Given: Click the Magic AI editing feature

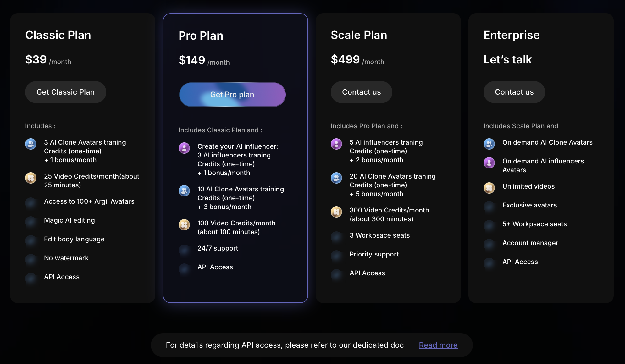Looking at the screenshot, I should [x=69, y=220].
